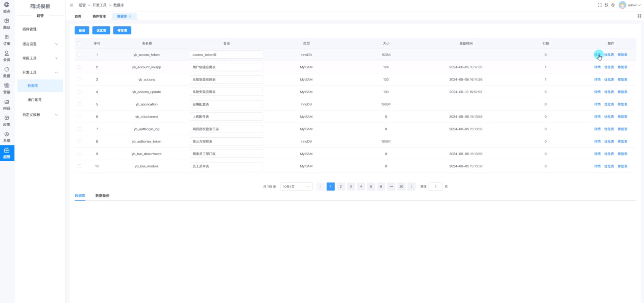644x303 pixels.
Task: Check the select-all header checkbox
Action: coord(79,43)
